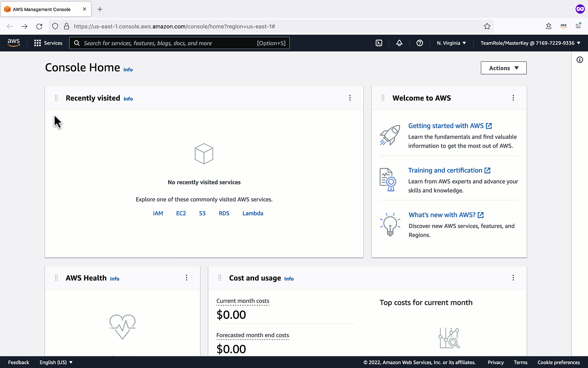Open the Services grid menu

click(x=48, y=43)
